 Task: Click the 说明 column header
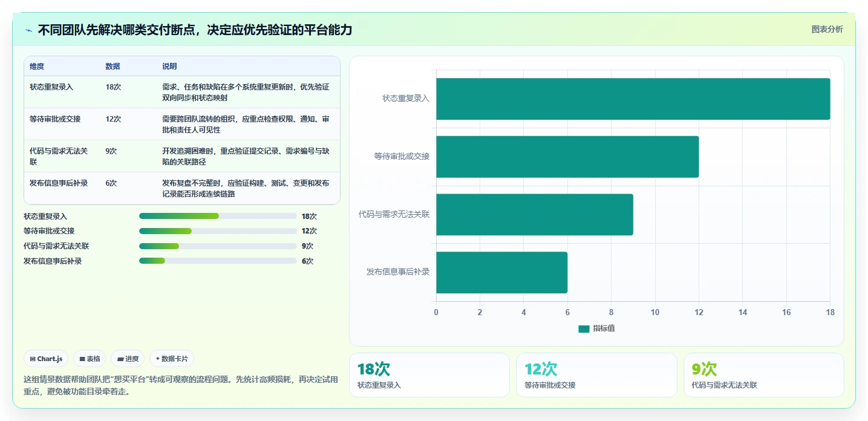(169, 66)
